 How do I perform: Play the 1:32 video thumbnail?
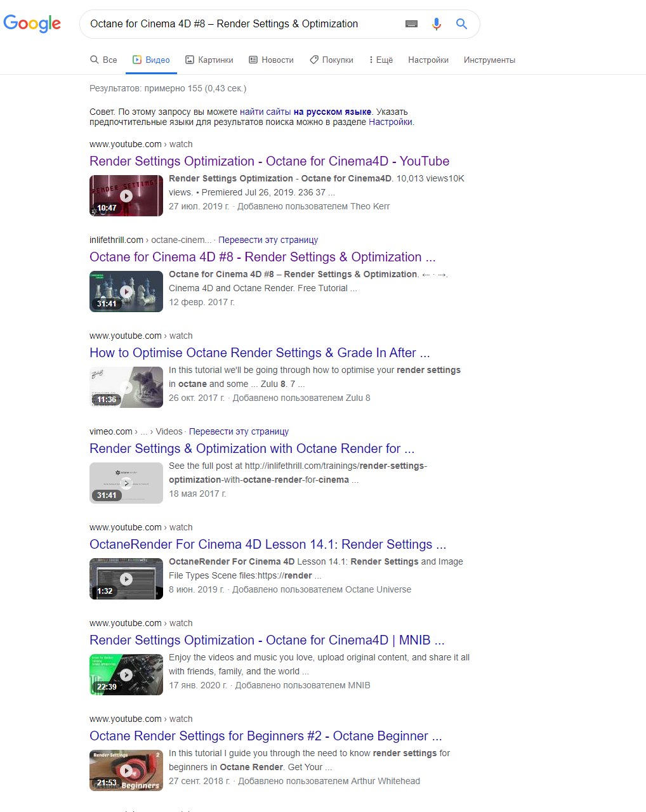click(126, 579)
